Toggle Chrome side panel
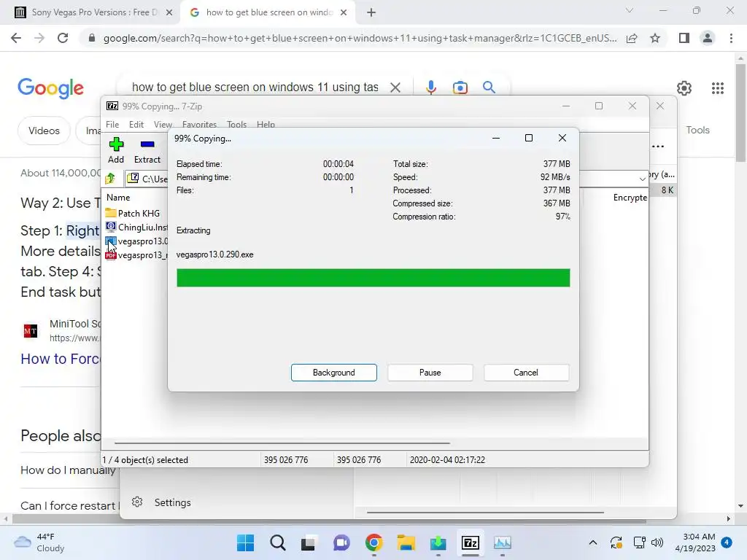 tap(684, 38)
